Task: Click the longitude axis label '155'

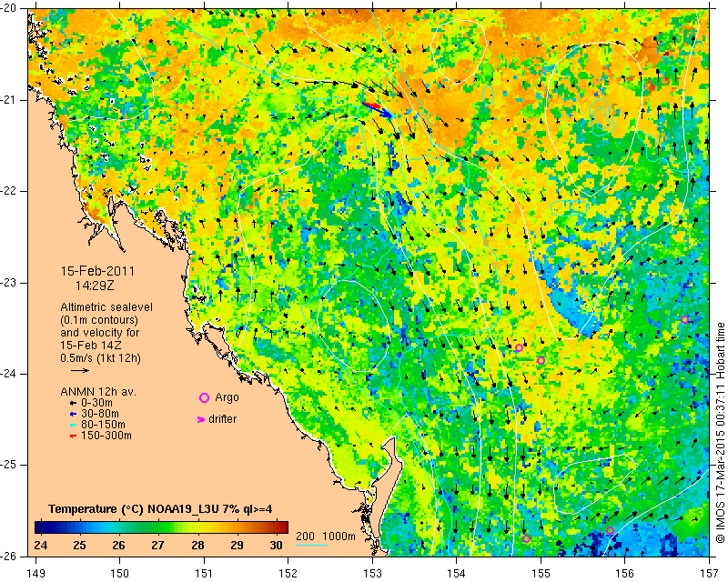Action: point(541,574)
